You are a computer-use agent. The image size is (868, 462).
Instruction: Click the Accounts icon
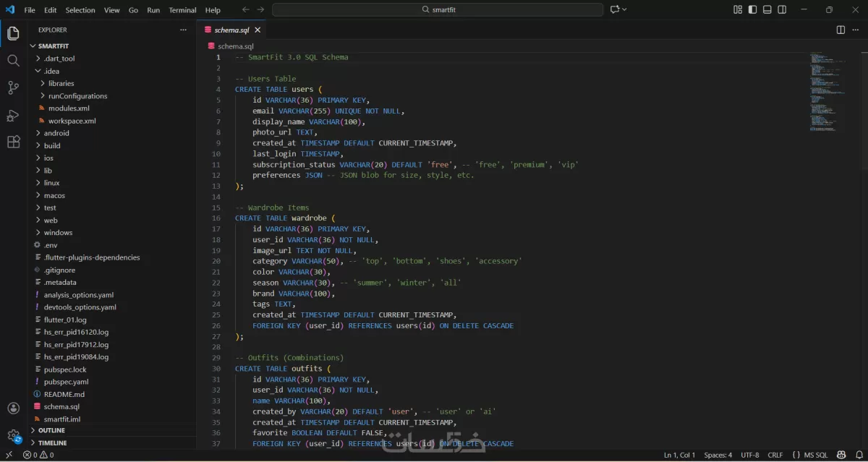point(13,409)
